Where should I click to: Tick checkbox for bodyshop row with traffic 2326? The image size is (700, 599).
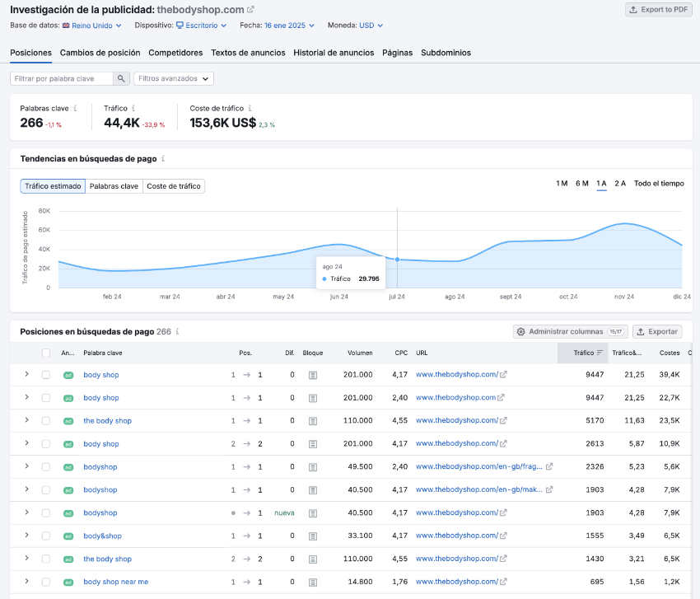pyautogui.click(x=46, y=467)
